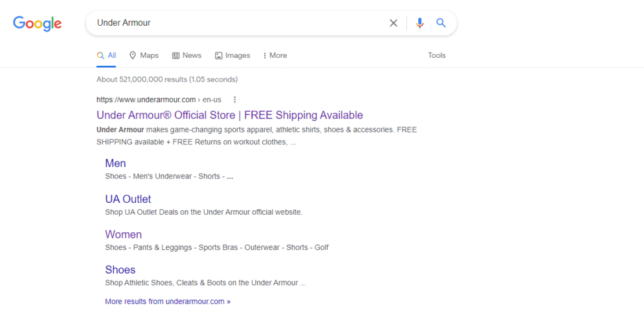Screen dimensions: 644x319
Task: Open the UA Outlet sitelink
Action: (x=128, y=199)
